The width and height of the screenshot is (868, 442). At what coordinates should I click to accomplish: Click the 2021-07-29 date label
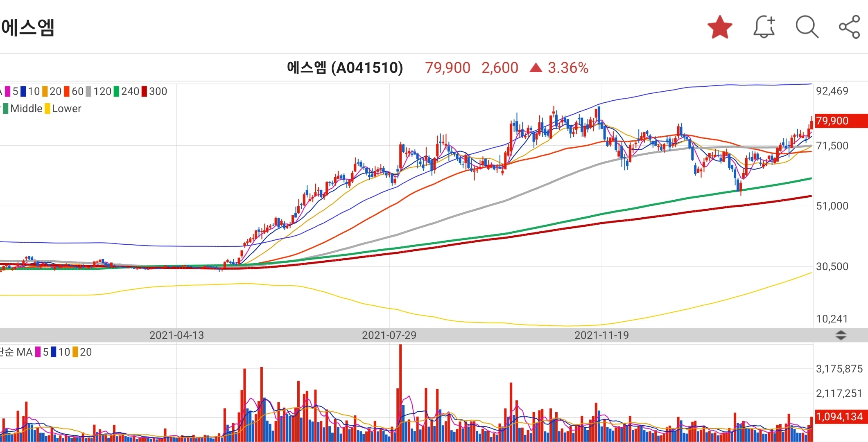click(x=389, y=335)
